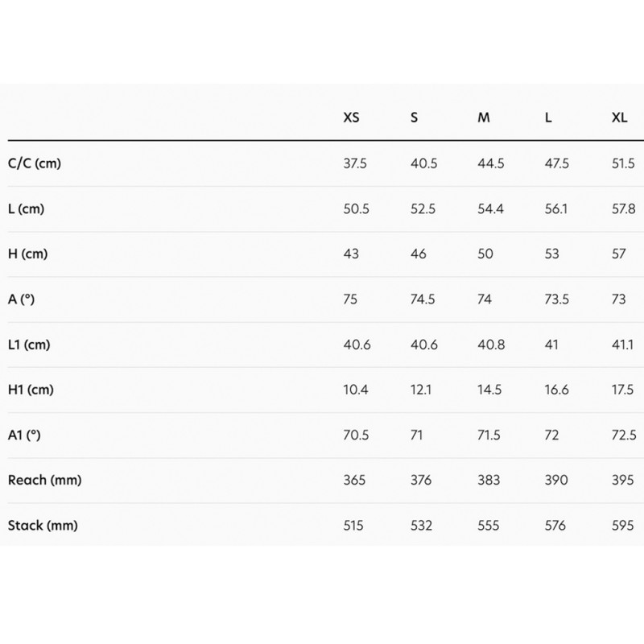Click the C/C (cm) row label

(35, 163)
